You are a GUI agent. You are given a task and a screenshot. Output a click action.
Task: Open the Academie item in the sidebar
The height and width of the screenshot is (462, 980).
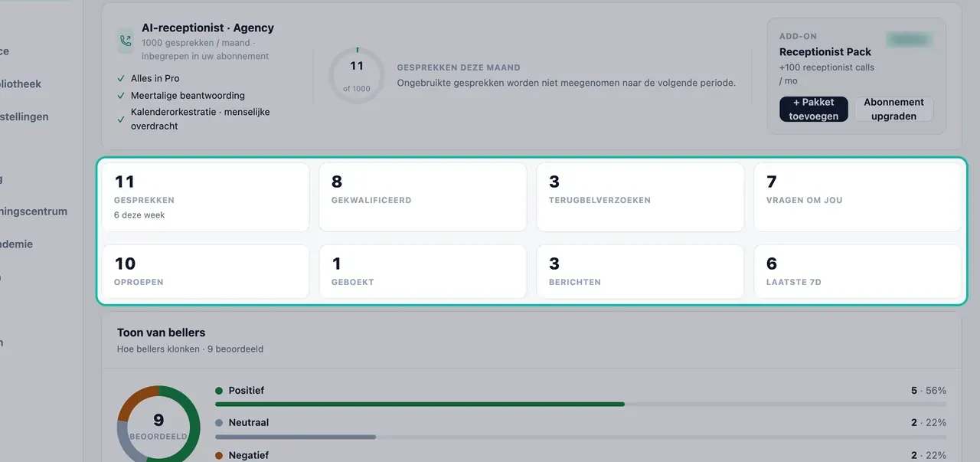17,244
